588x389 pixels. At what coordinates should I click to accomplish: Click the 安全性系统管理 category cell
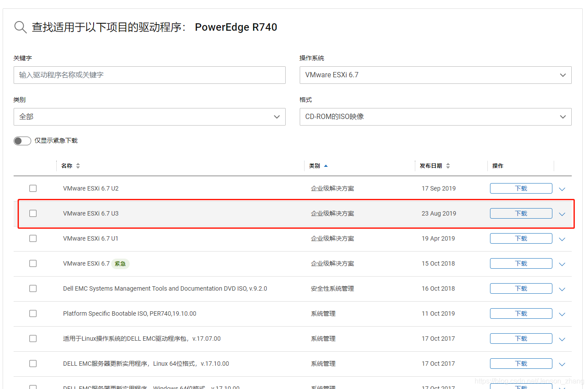[332, 288]
